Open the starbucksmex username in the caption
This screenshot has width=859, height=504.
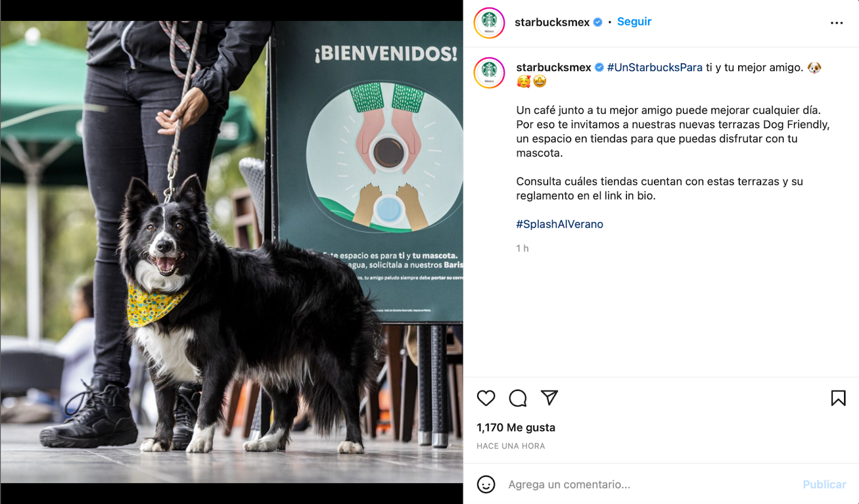point(554,68)
